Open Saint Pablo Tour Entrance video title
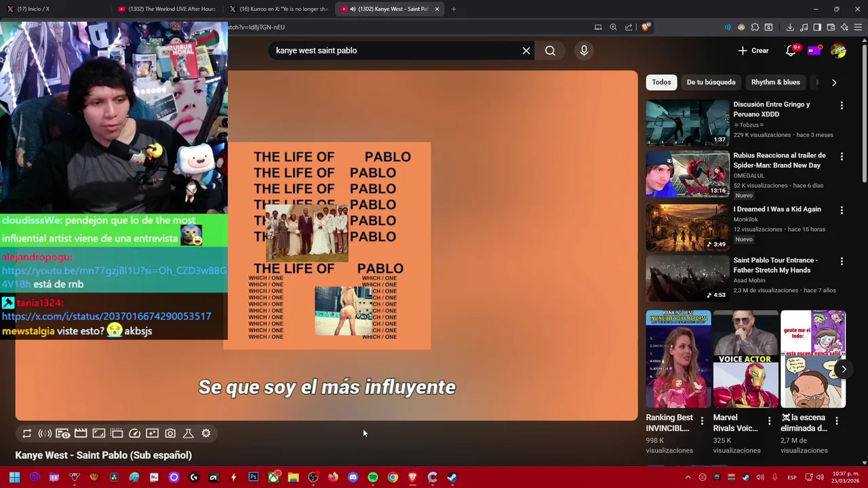The height and width of the screenshot is (488, 868). tap(775, 265)
